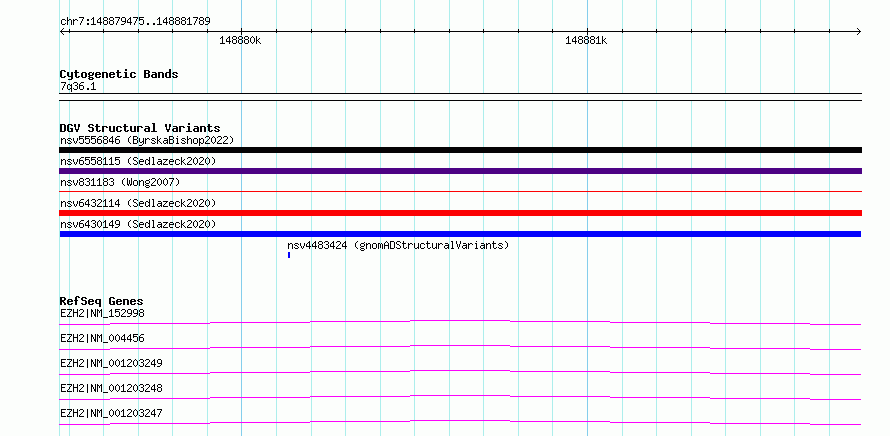Select the small blue nsv4483424 variant marker
The width and height of the screenshot is (890, 436).
tap(289, 255)
